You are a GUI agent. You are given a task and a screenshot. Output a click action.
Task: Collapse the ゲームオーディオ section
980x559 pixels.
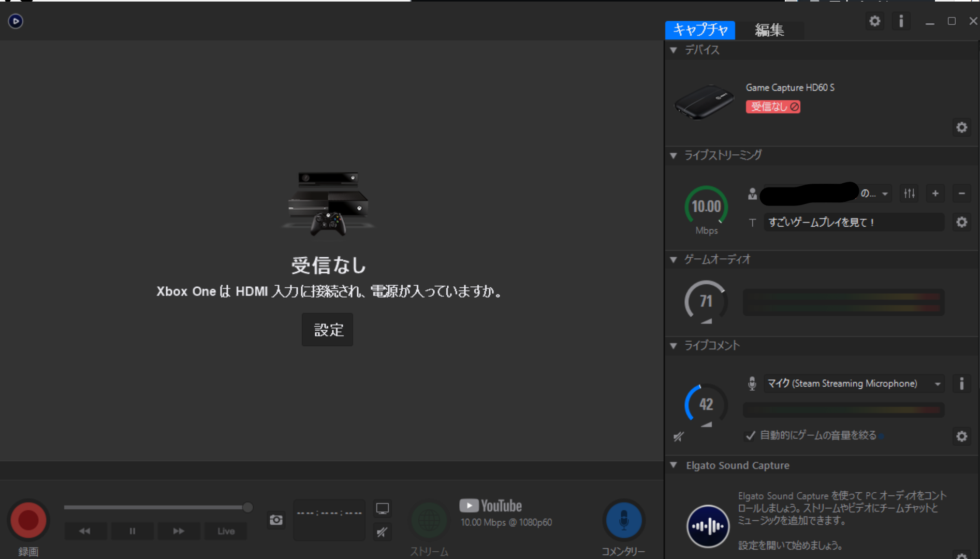tap(674, 259)
